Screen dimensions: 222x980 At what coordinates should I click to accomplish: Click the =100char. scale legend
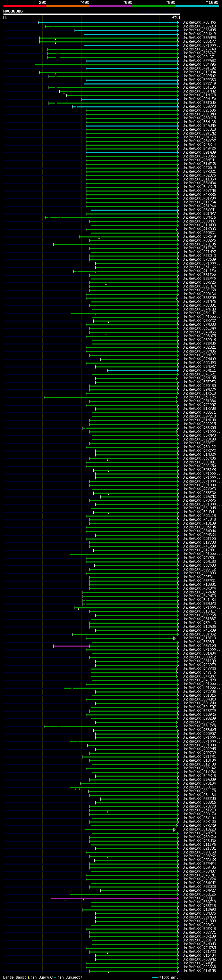[165, 977]
